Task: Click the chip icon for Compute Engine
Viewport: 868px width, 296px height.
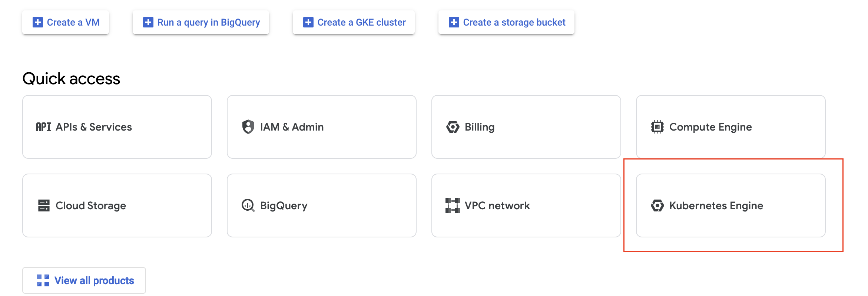Action: (657, 127)
